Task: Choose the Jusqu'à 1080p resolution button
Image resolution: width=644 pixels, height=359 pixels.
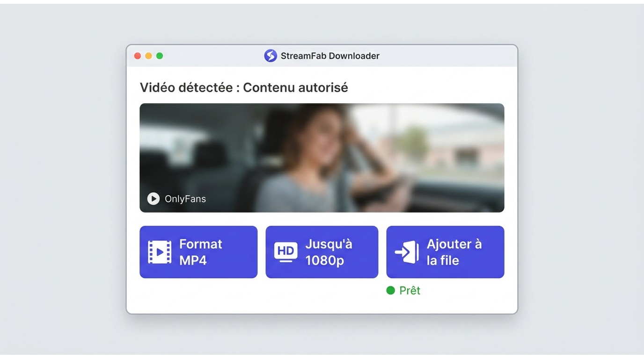Action: pyautogui.click(x=322, y=252)
